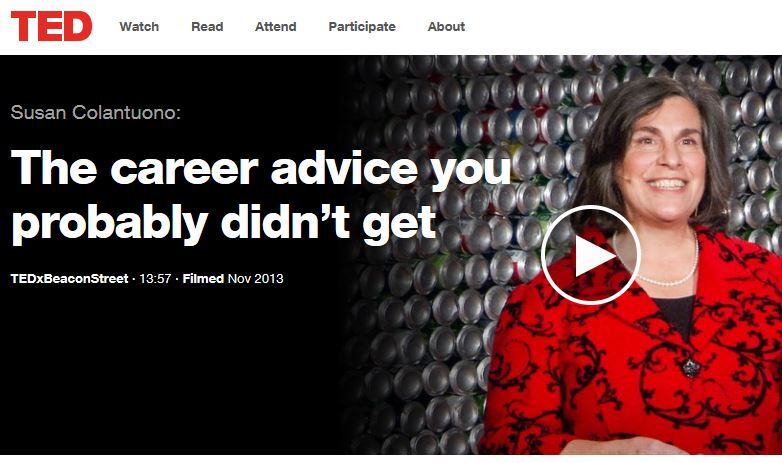Viewport: 782px width, 463px height.
Task: Click the speaker name Susan Colantuono
Action: [x=92, y=112]
